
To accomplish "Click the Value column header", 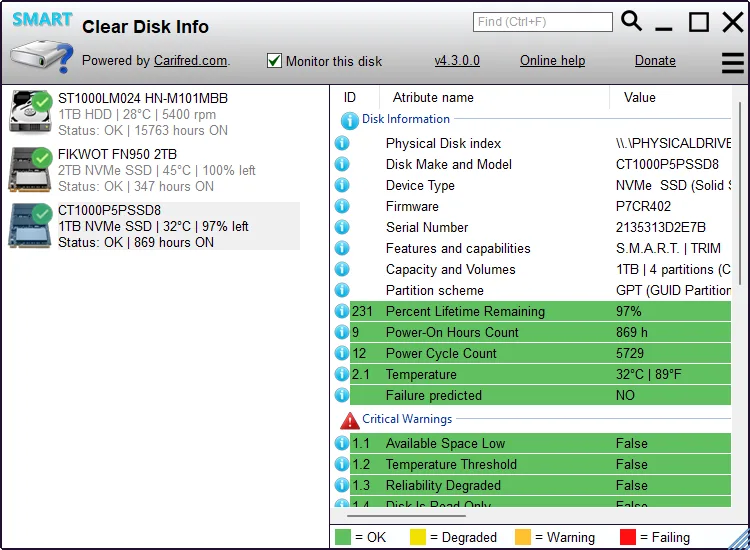I will pyautogui.click(x=640, y=98).
